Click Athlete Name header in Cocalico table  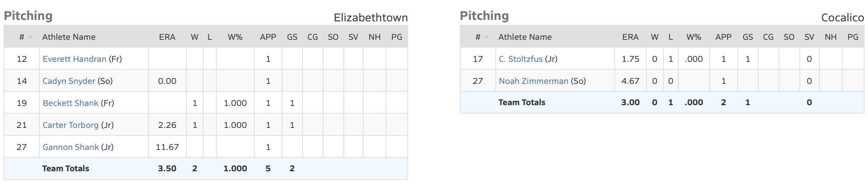point(525,37)
